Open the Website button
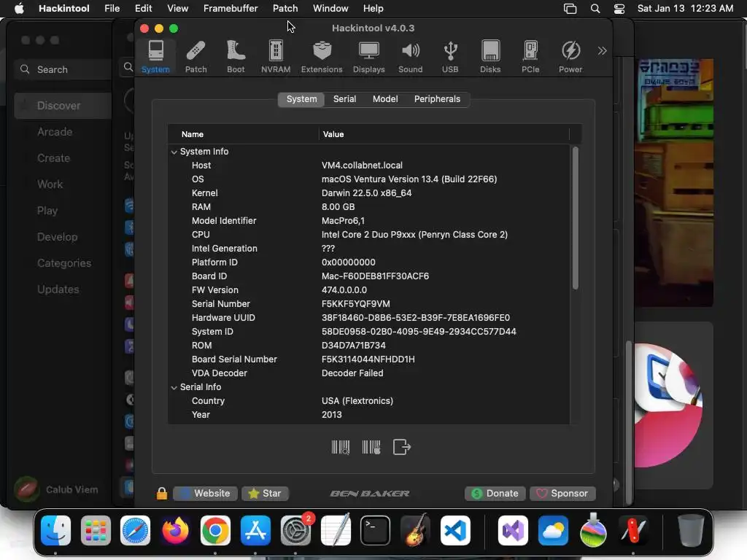 [206, 494]
